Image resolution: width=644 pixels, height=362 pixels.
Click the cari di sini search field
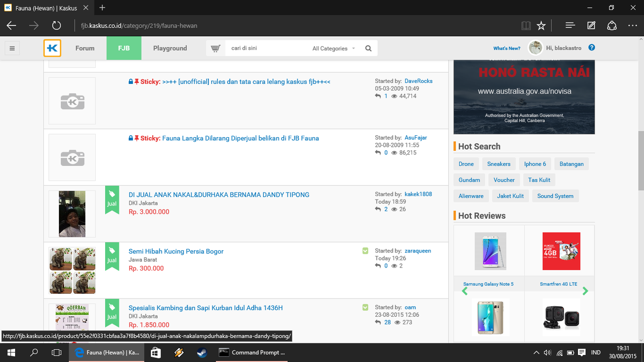(267, 48)
